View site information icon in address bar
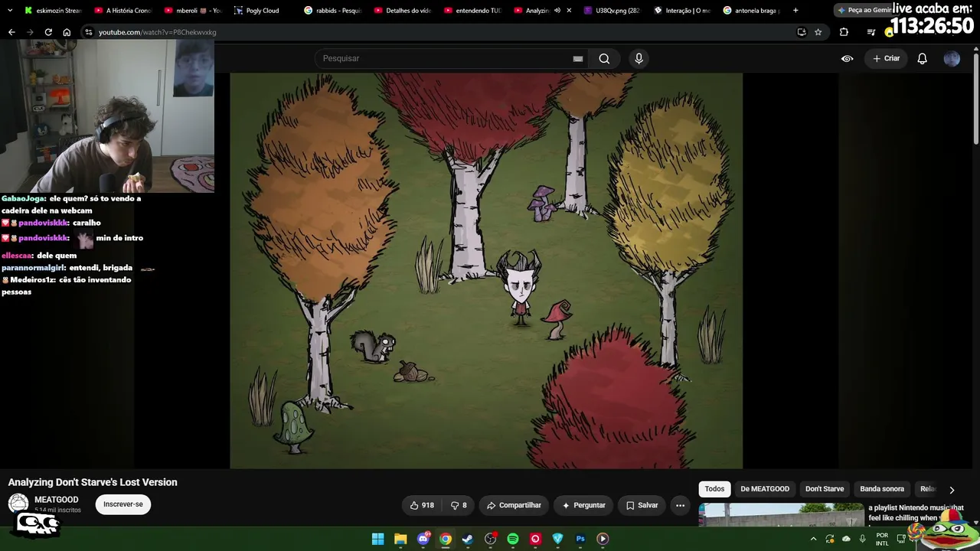 (89, 32)
